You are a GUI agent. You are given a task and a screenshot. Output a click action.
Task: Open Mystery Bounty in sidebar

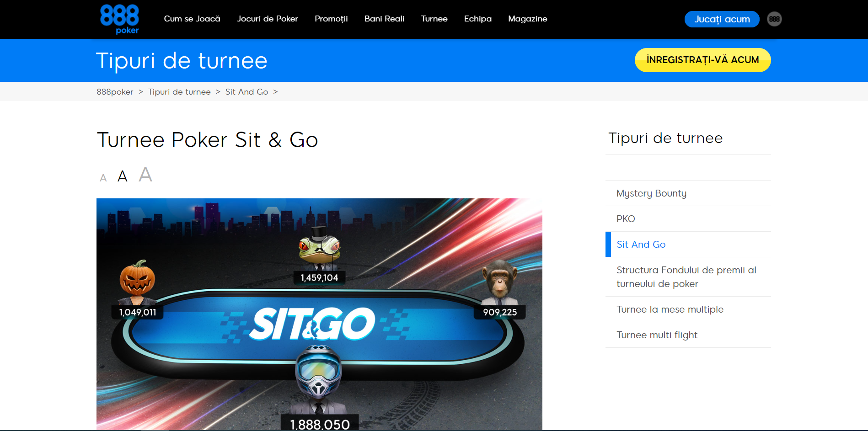point(688,193)
